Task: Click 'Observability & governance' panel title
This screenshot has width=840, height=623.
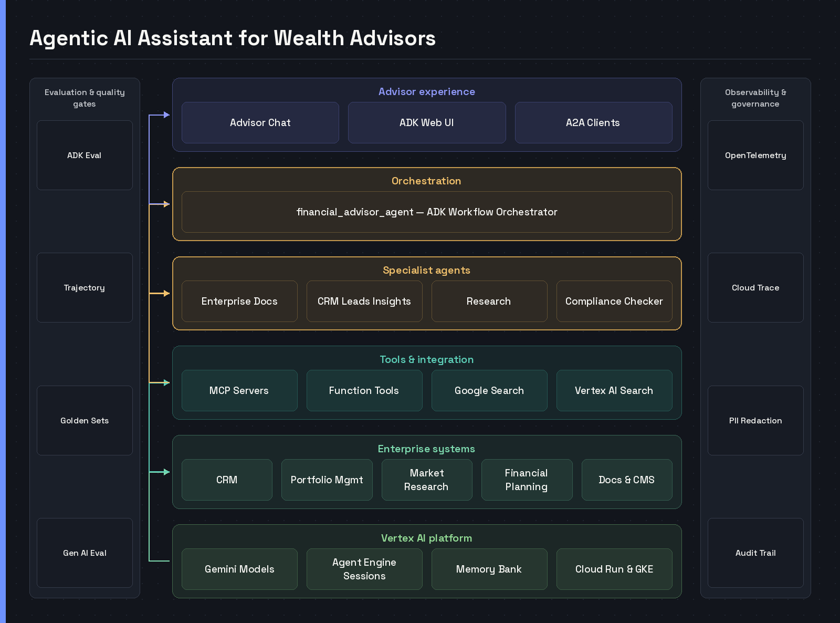Action: [755, 98]
